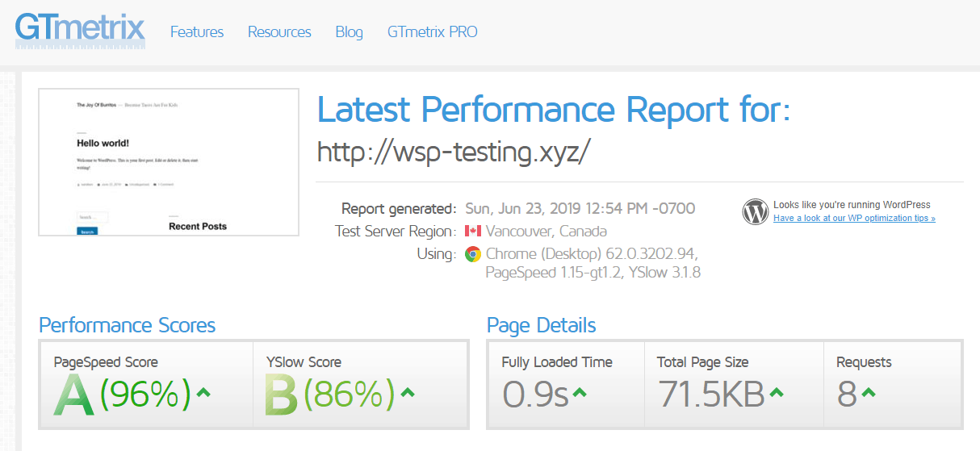Open the WP optimization tips link
The height and width of the screenshot is (451, 980).
tap(854, 219)
